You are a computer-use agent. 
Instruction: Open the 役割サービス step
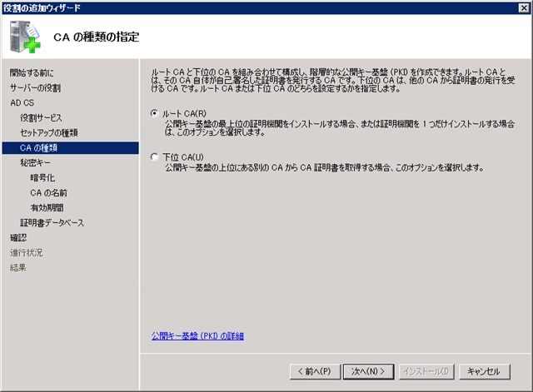click(x=41, y=118)
